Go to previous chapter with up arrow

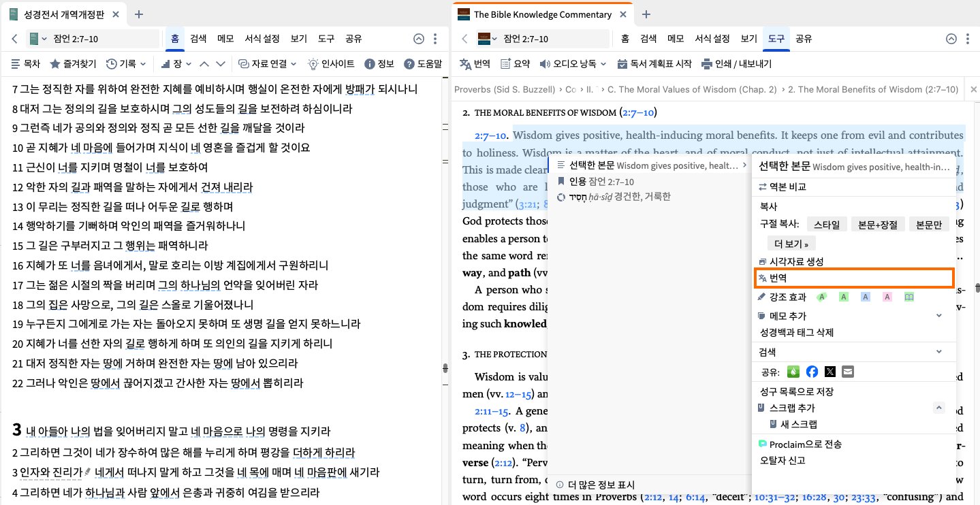pyautogui.click(x=204, y=64)
